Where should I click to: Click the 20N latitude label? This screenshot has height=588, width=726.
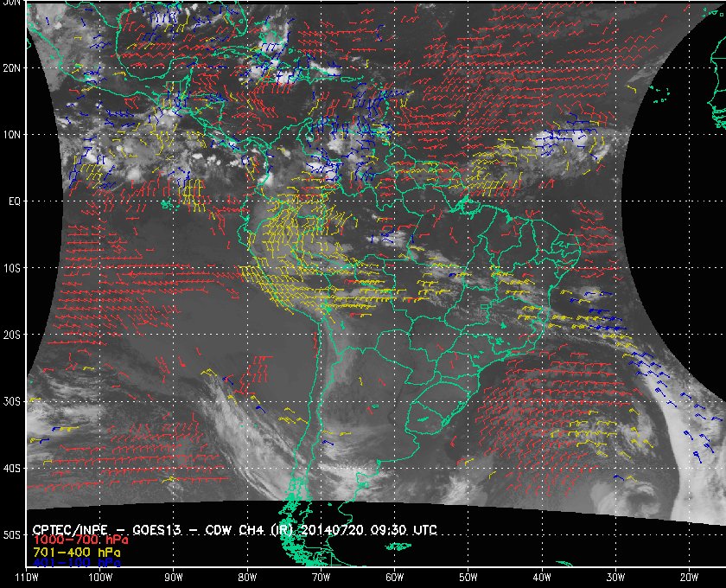pyautogui.click(x=12, y=67)
